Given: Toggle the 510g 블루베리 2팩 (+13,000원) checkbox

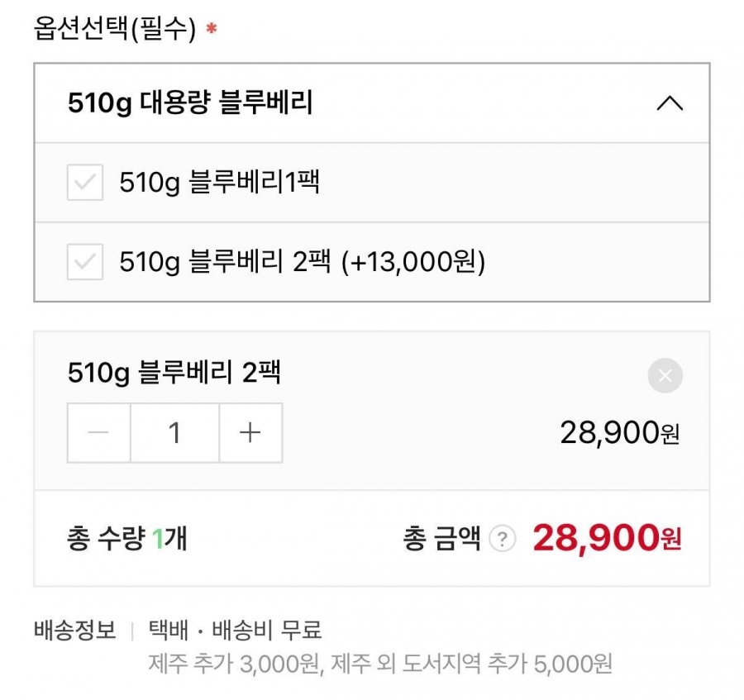Looking at the screenshot, I should point(85,262).
